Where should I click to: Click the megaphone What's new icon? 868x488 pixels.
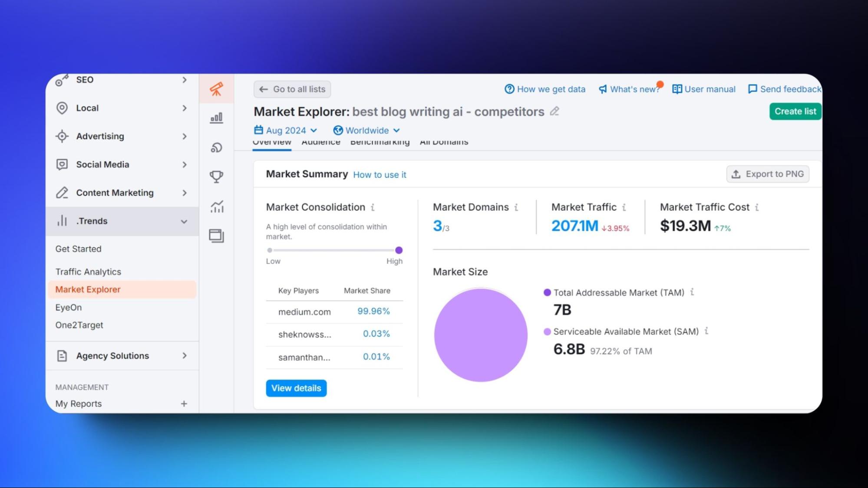[603, 89]
